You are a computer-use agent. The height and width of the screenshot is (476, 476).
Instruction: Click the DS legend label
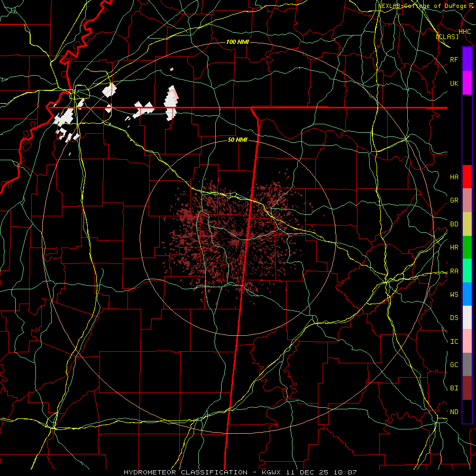[454, 318]
